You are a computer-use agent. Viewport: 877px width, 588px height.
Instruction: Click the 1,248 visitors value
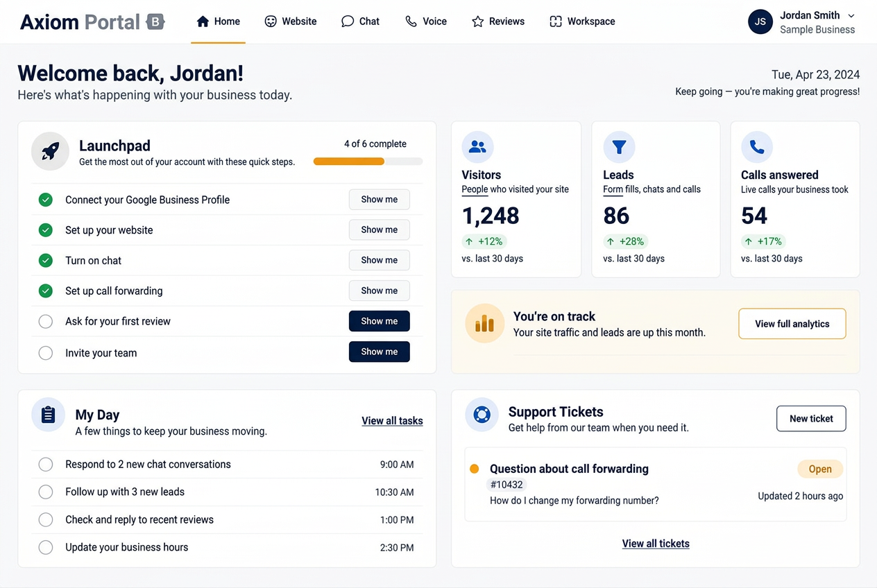click(491, 216)
